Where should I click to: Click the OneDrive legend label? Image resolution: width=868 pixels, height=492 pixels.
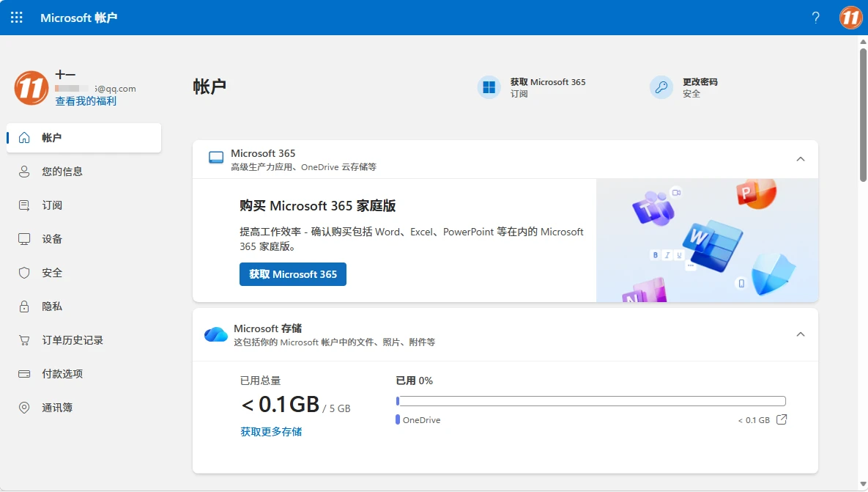click(421, 420)
